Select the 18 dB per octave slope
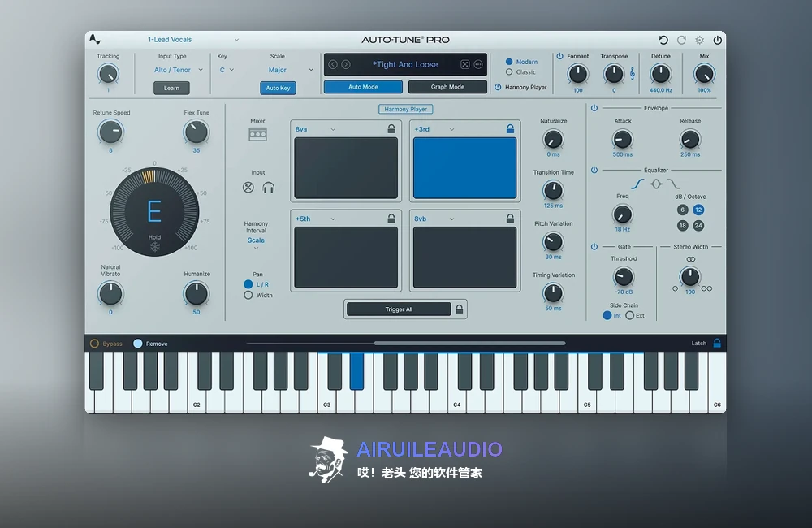This screenshot has height=528, width=812. point(683,225)
